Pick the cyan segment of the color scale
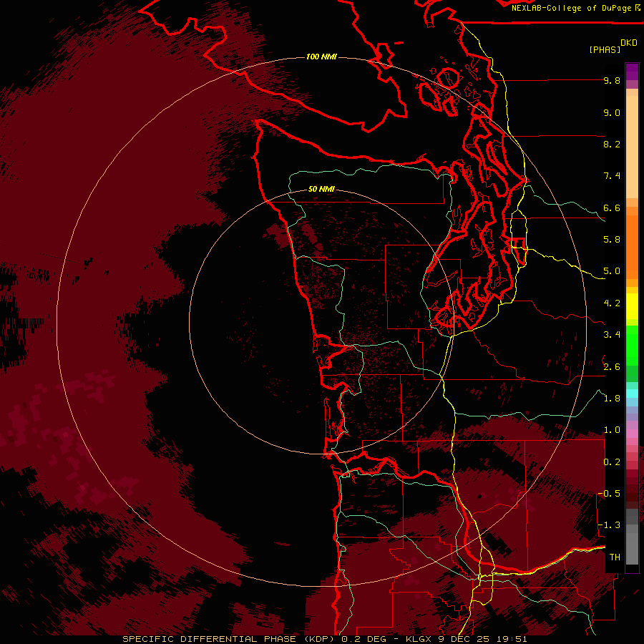Image resolution: width=644 pixels, height=644 pixels. tap(632, 394)
